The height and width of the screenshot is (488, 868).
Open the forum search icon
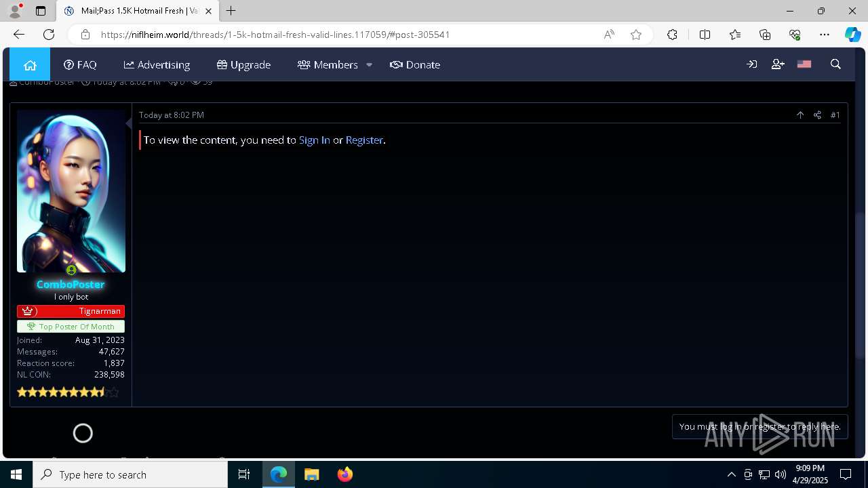point(835,64)
